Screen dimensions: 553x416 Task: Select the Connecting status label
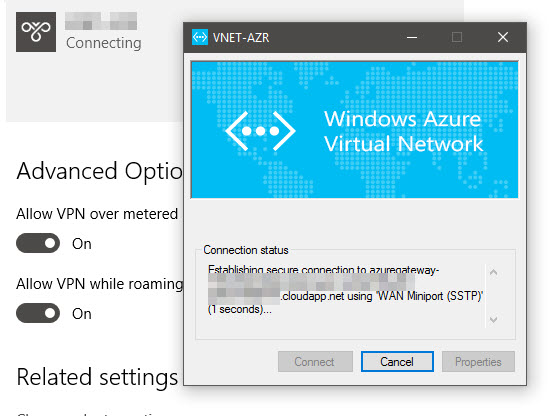[104, 43]
